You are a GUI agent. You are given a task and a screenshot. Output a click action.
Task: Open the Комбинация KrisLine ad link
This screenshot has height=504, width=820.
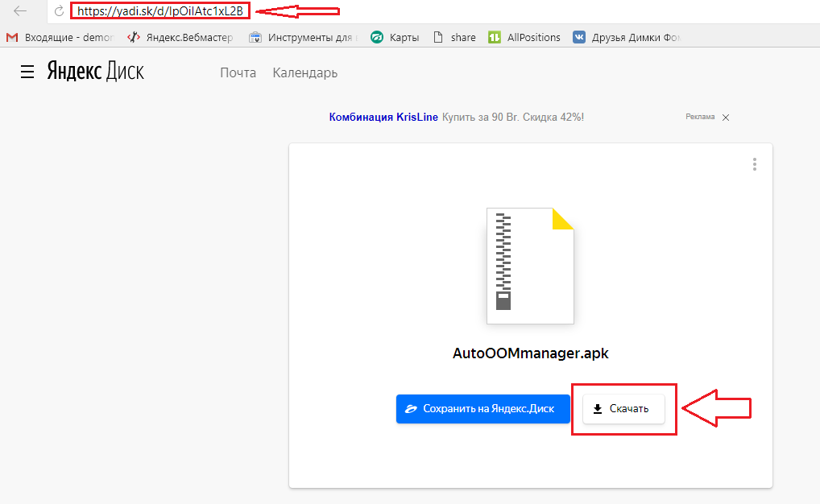click(x=383, y=117)
